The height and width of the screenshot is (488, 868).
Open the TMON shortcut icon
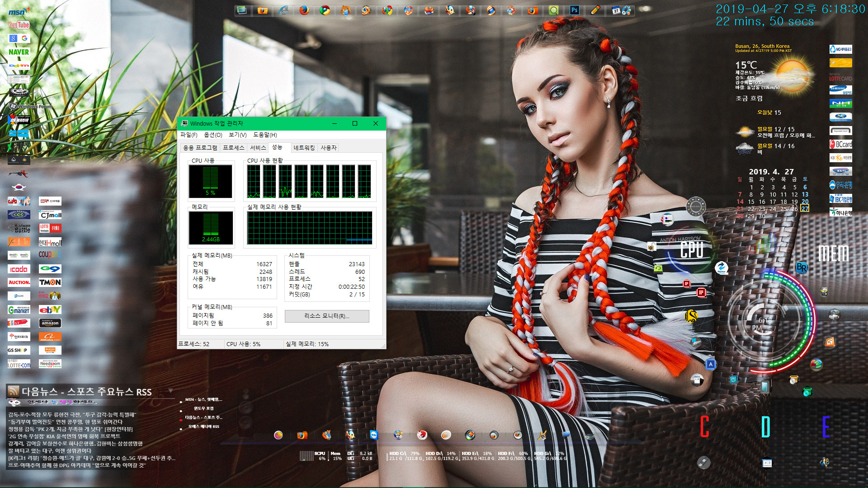(50, 282)
